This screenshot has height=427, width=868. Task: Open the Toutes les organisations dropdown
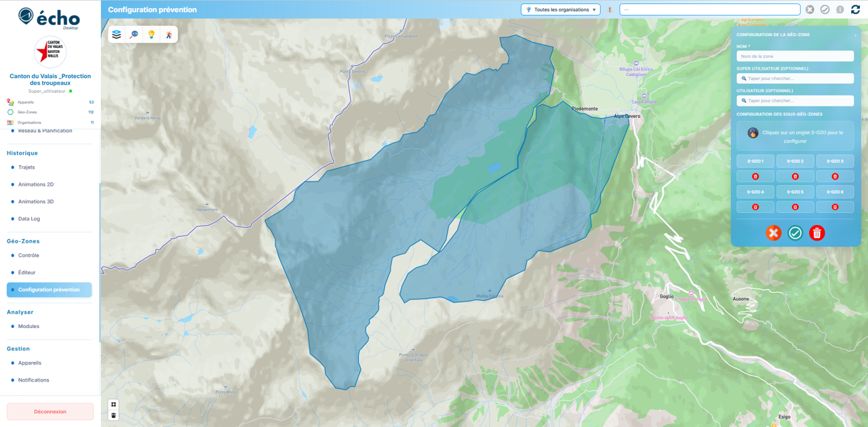tap(560, 9)
